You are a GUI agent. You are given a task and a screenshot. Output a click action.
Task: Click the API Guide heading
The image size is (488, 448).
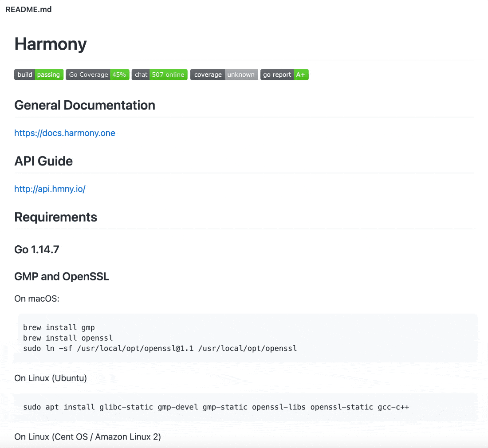[x=43, y=161]
